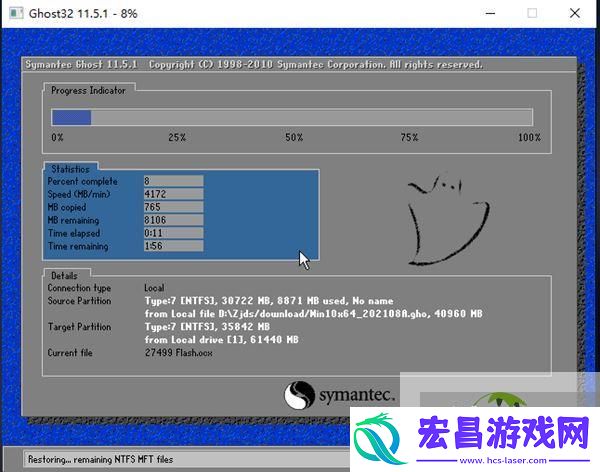Image resolution: width=600 pixels, height=472 pixels.
Task: Click source line 'Type:7 [NTFS], 30722 MB'
Action: [269, 301]
